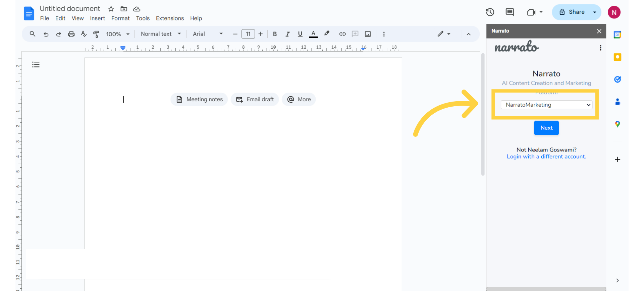Screen dimensions: 644x291
Task: Open the View menu
Action: point(78,18)
